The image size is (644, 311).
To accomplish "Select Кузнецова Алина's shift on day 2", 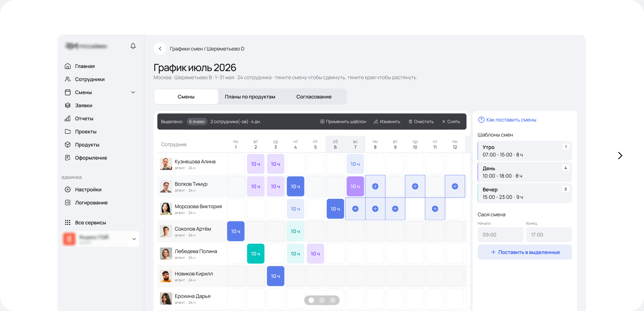I will pyautogui.click(x=256, y=164).
